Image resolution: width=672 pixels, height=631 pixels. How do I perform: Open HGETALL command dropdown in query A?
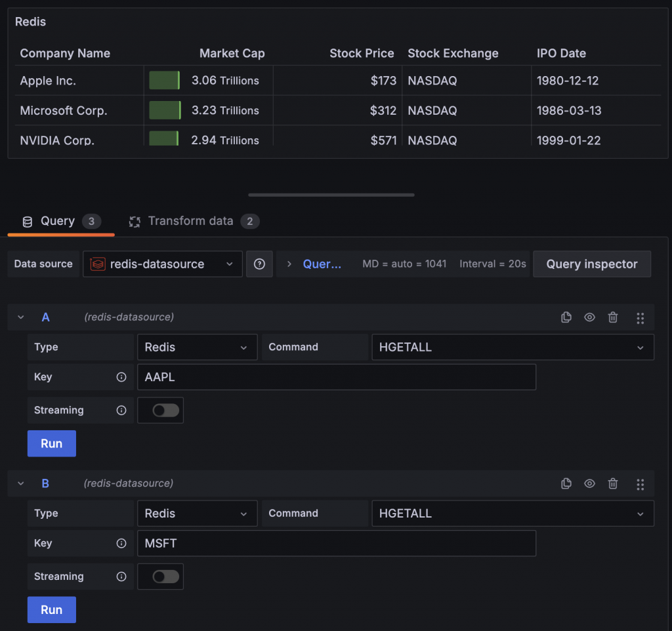(513, 347)
